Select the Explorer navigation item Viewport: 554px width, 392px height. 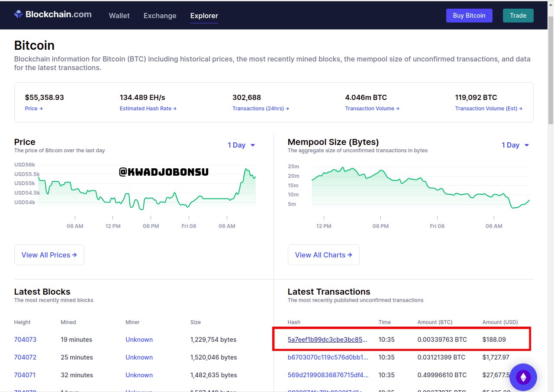click(204, 16)
